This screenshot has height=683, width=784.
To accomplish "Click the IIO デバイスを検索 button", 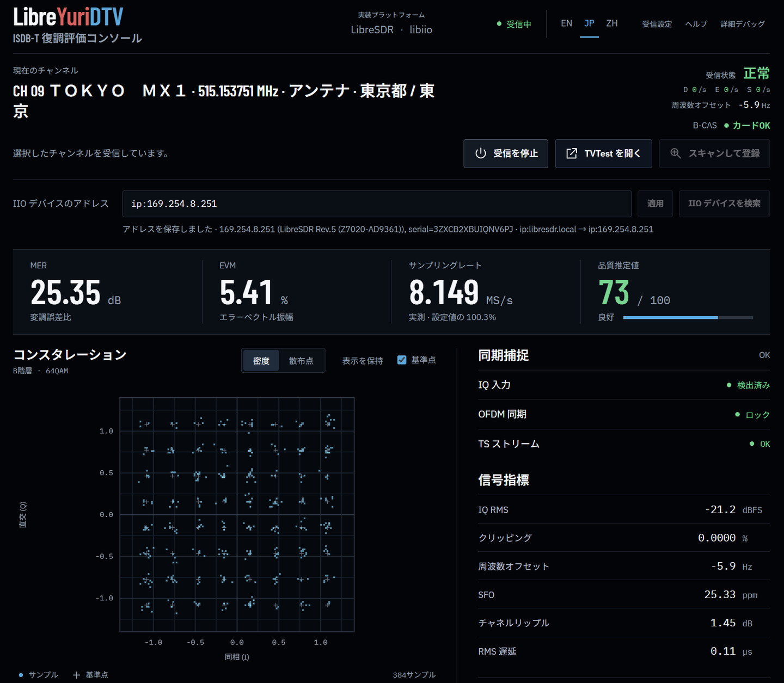I will (x=725, y=204).
